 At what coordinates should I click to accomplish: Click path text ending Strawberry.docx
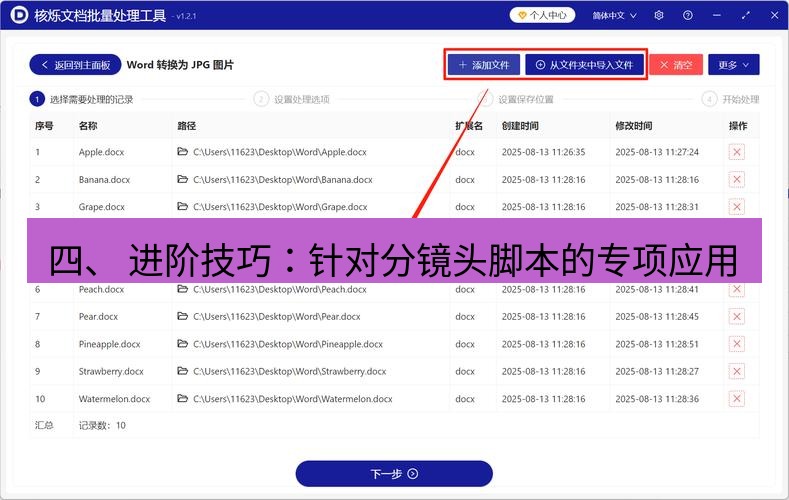pyautogui.click(x=290, y=371)
